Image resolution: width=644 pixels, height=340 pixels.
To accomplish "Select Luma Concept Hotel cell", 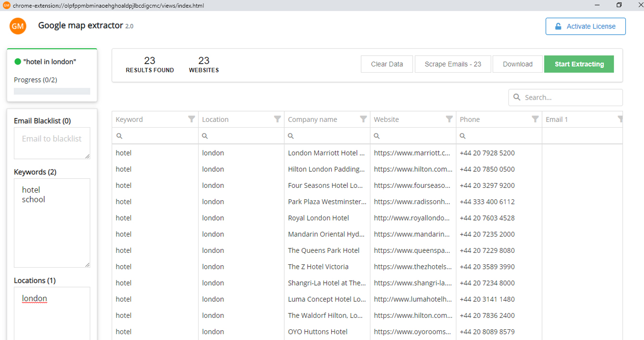I will [x=327, y=299].
